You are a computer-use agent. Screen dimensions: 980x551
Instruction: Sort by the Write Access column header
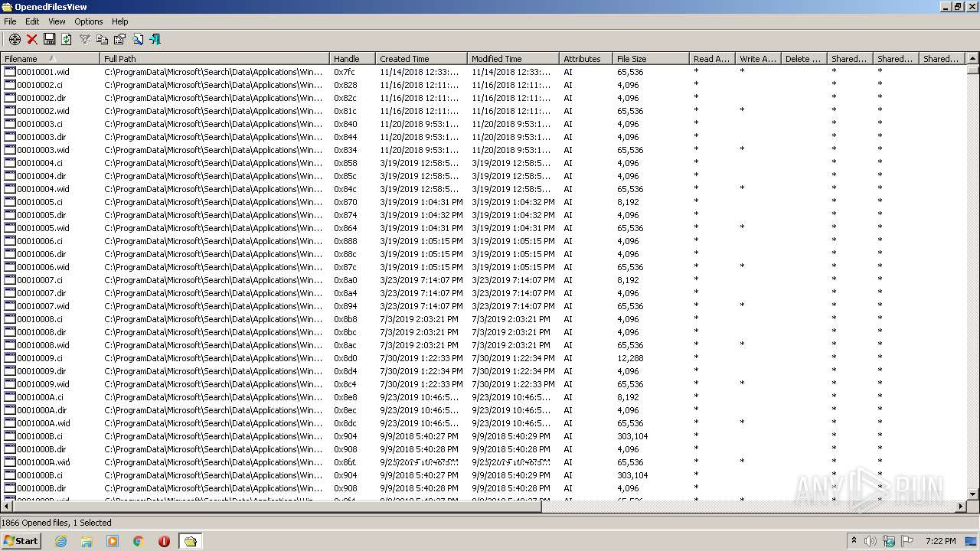tap(758, 58)
